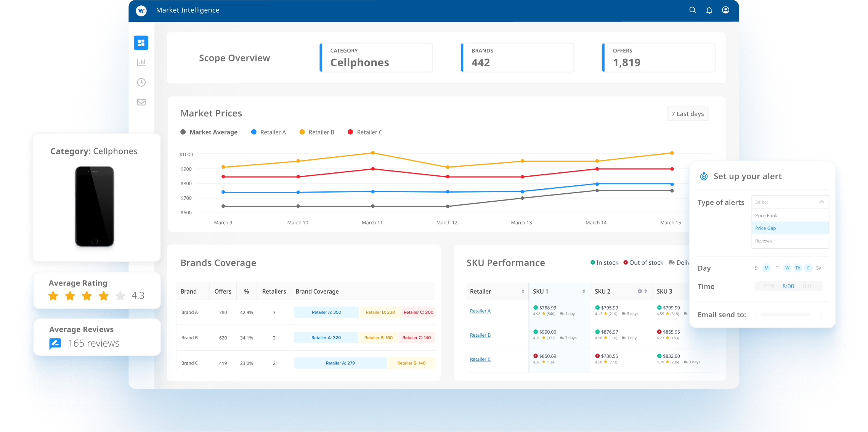Click the cellphone product thumbnail
Viewport: 868px width, 432px height.
pos(95,206)
